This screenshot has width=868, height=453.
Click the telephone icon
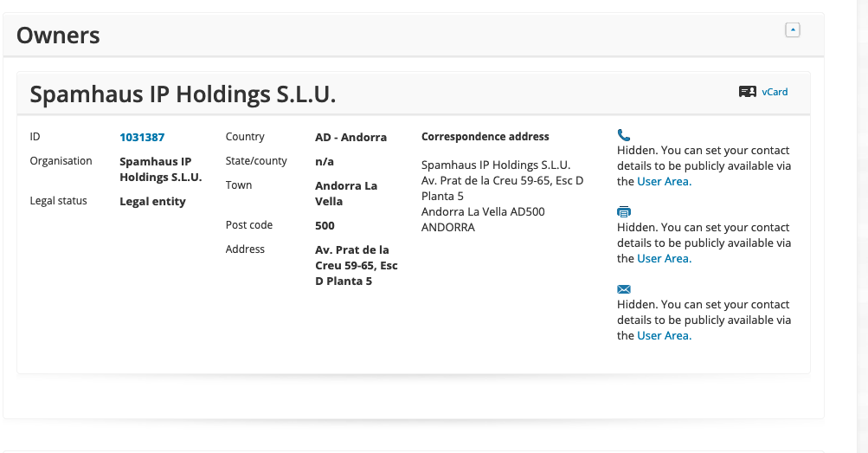click(623, 135)
